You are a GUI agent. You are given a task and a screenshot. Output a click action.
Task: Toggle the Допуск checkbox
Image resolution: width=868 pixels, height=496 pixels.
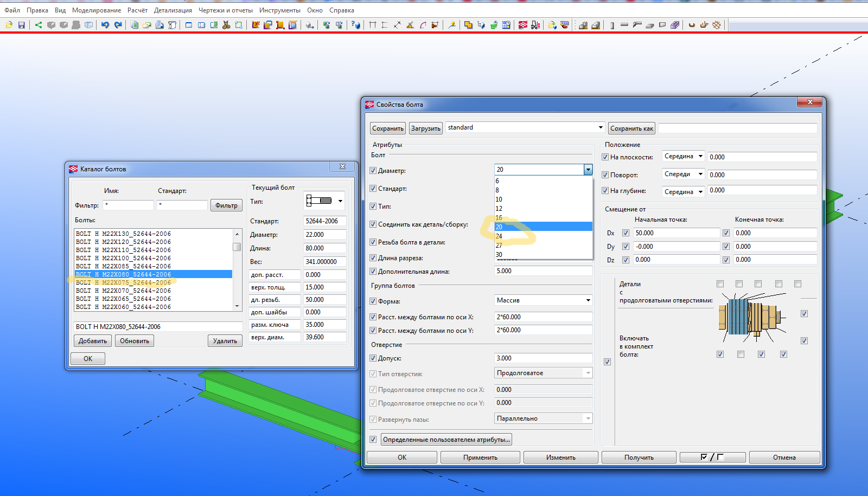pyautogui.click(x=373, y=358)
